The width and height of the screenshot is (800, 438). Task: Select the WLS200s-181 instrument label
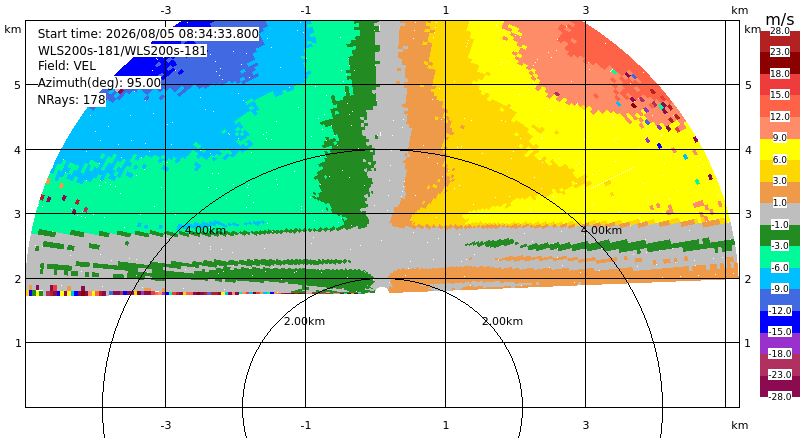point(122,51)
